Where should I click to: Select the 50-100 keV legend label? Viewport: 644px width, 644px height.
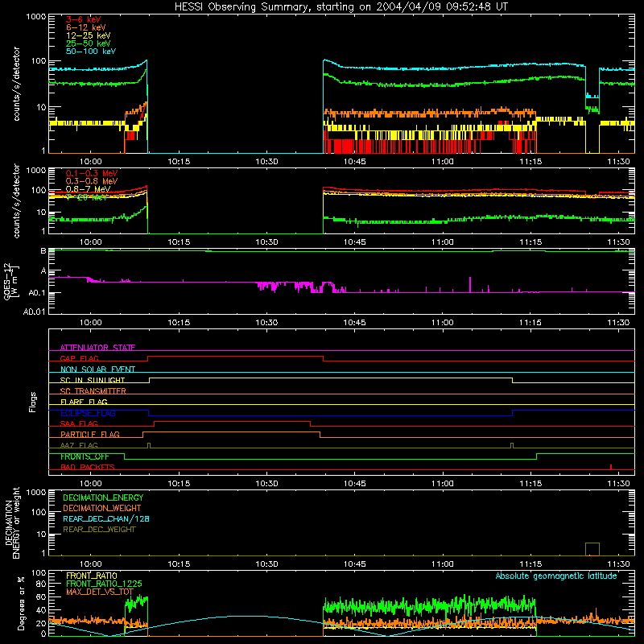91,52
